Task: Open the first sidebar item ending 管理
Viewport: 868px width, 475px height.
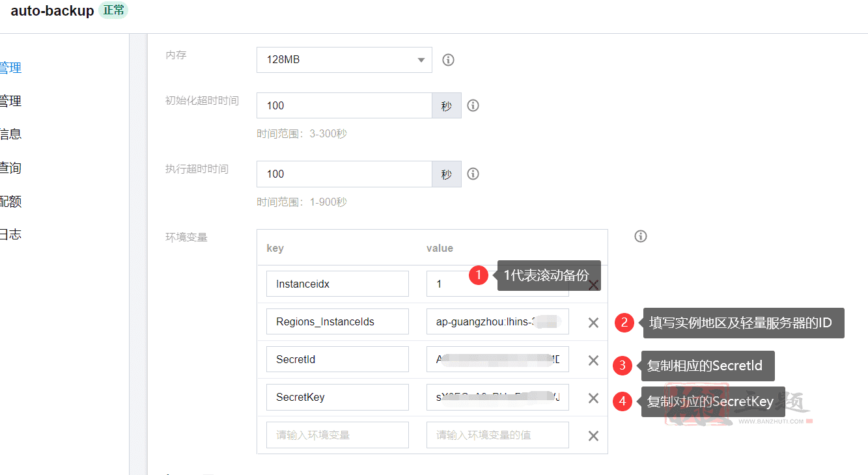Action: click(x=10, y=68)
